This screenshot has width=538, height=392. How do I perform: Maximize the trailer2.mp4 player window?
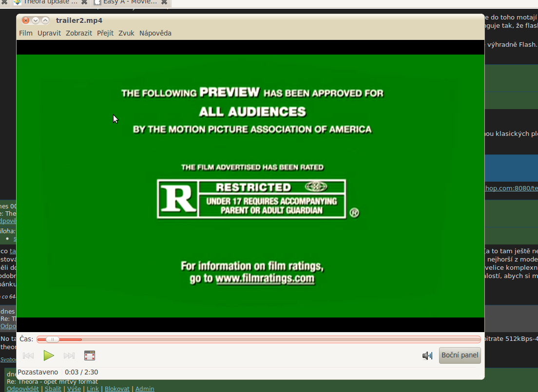[45, 20]
